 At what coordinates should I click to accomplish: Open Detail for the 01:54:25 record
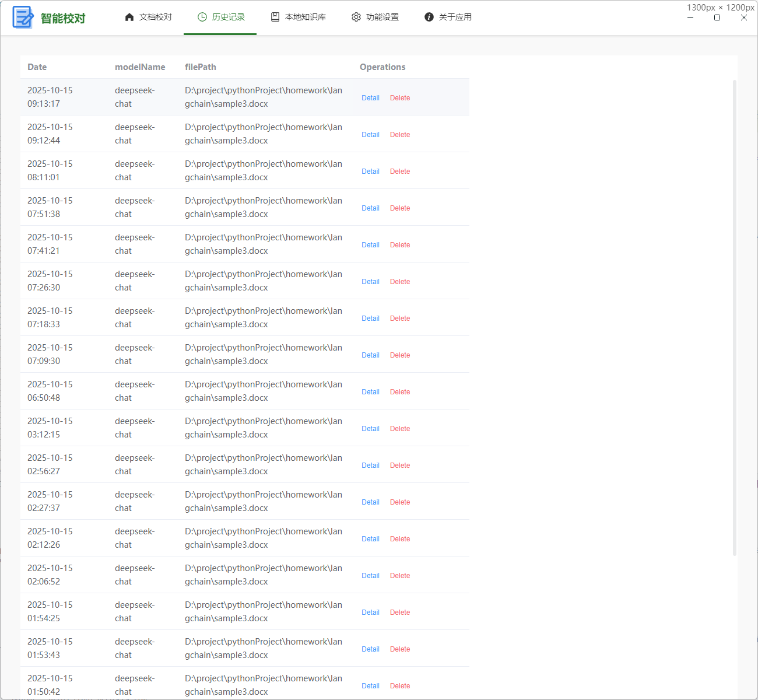[370, 612]
